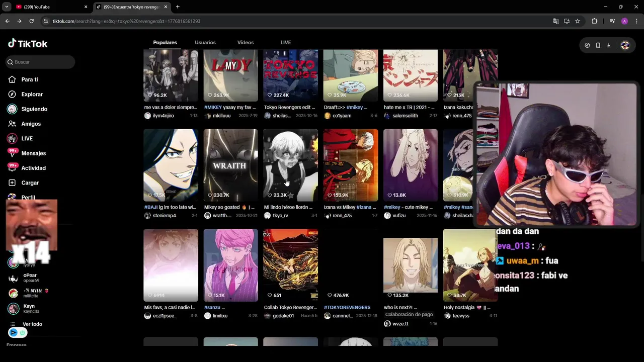This screenshot has height=362, width=644.
Task: Click the TikTok logo
Action: coord(28,44)
